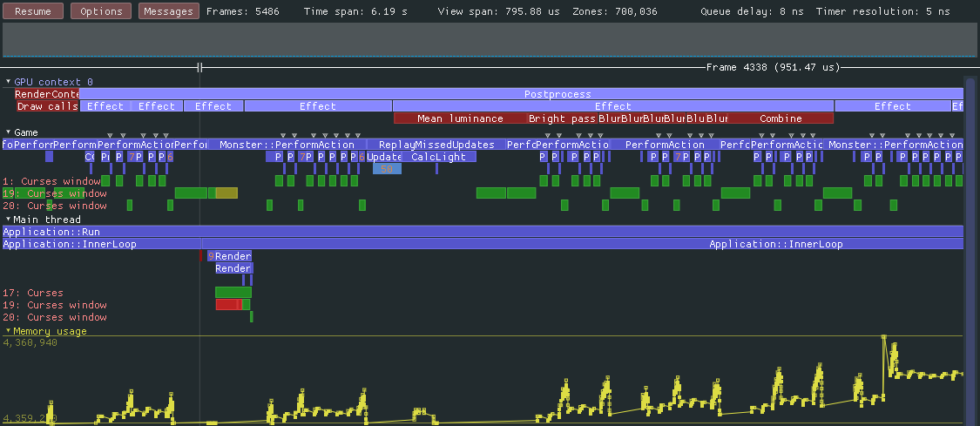This screenshot has height=426, width=980.
Task: Collapse the GPU context 0 section
Action: tap(9, 81)
